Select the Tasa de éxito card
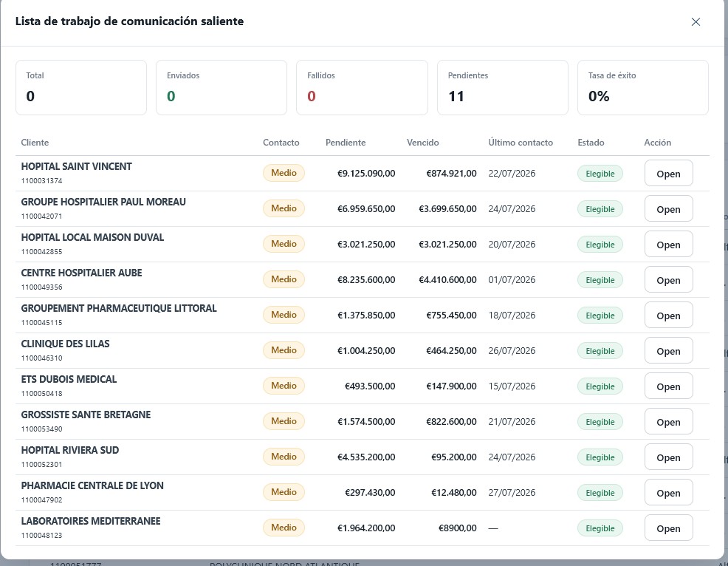This screenshot has width=728, height=566. pyautogui.click(x=643, y=87)
